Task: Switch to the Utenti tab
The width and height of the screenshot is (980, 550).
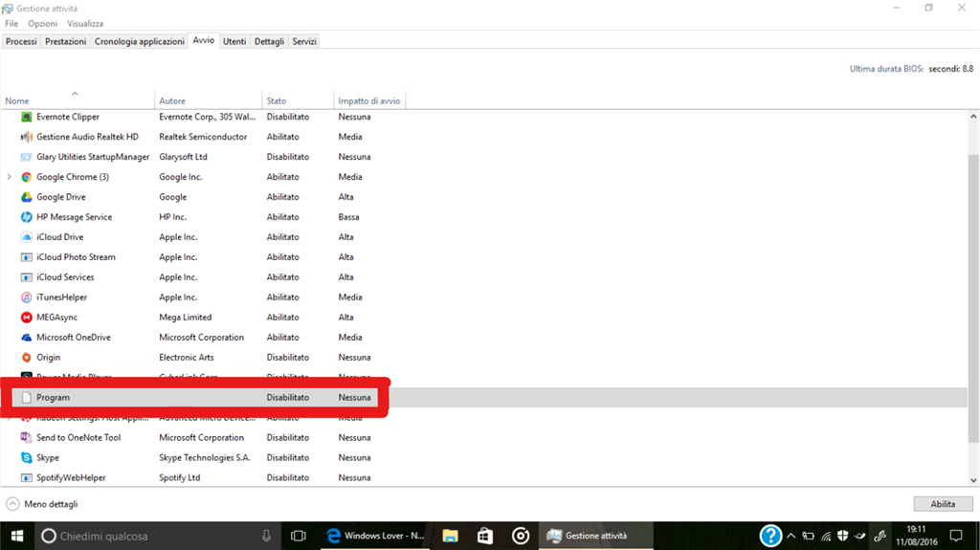Action: point(234,41)
